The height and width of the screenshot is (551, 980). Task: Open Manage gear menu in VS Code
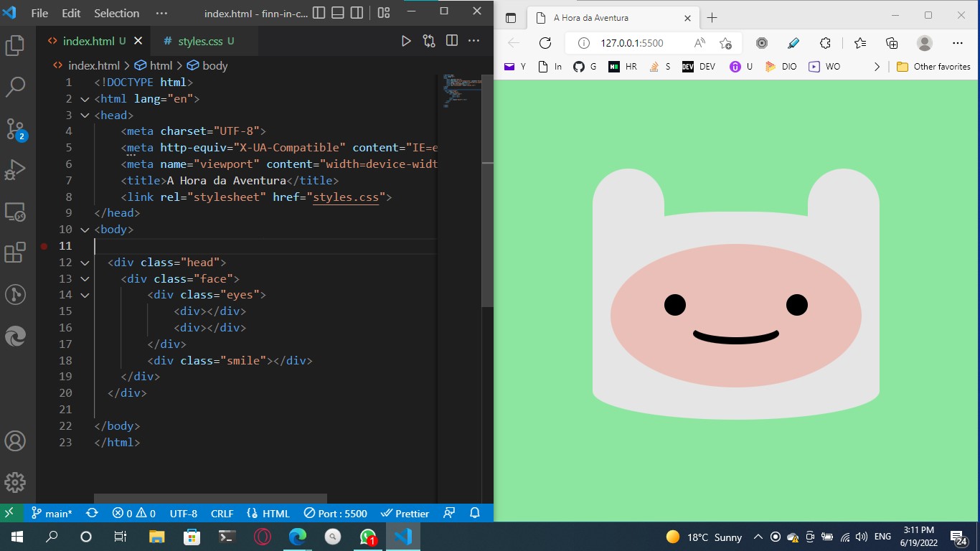[x=15, y=482]
